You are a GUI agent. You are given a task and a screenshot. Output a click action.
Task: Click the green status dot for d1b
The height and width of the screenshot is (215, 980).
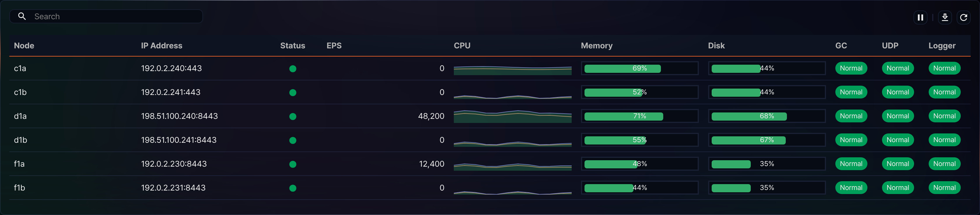(293, 140)
